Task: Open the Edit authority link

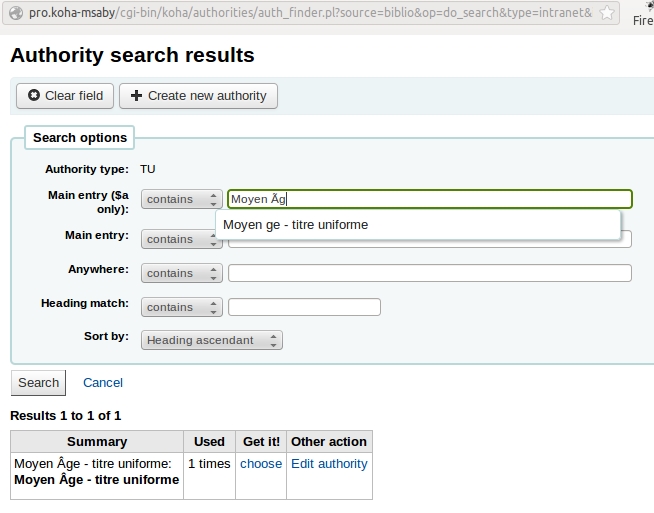Action: [329, 464]
